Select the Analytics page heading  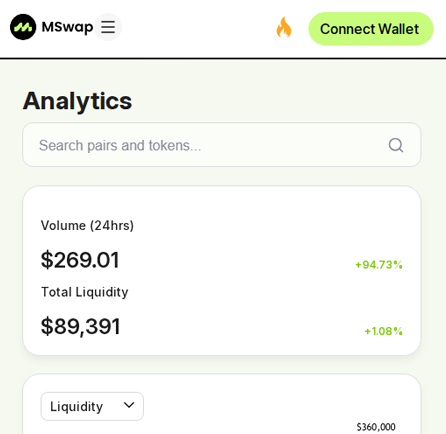77,101
